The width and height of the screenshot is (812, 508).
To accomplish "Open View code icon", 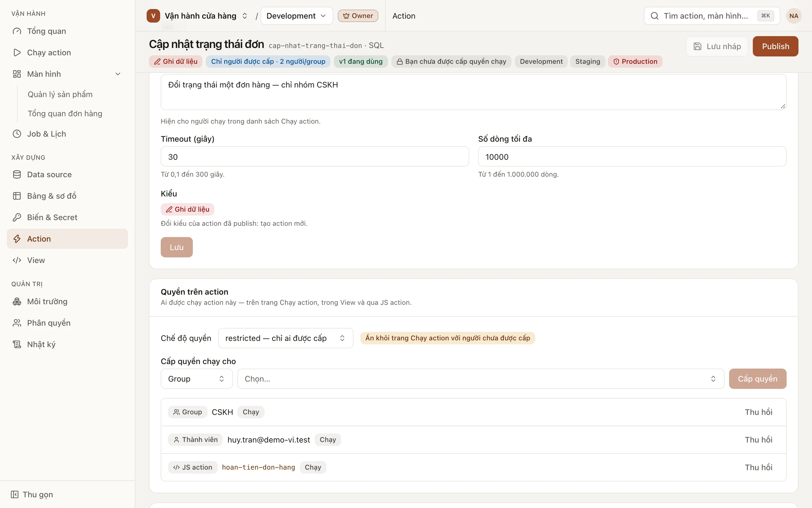I will (x=17, y=260).
